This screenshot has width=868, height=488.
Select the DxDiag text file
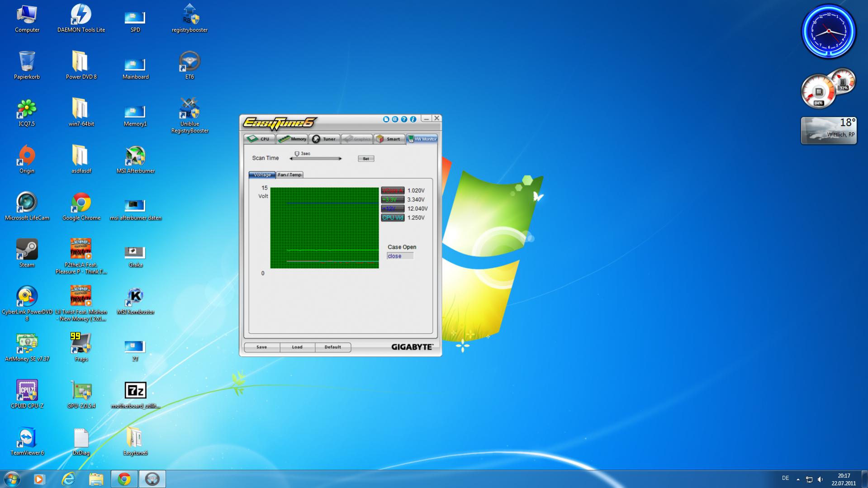point(81,442)
